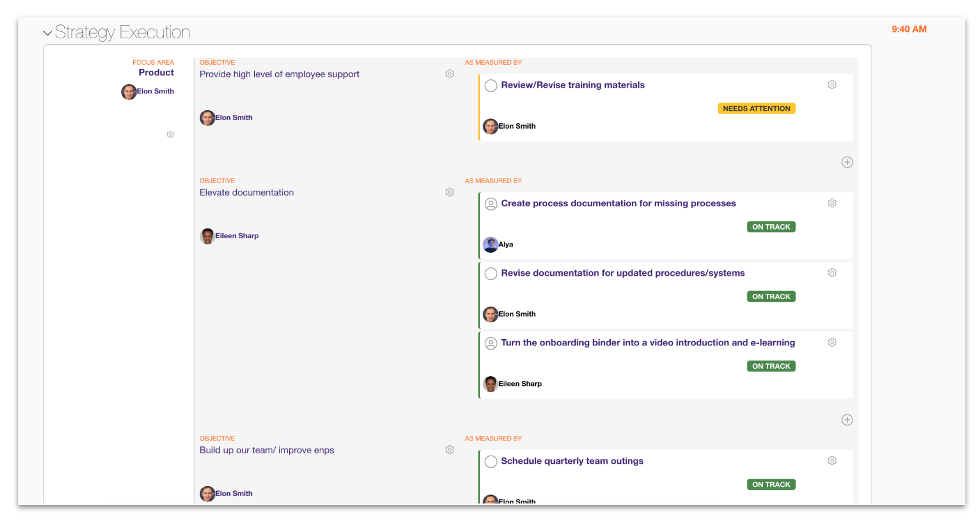This screenshot has width=980, height=524.
Task: Toggle completion circle for quarterly team outings
Action: click(x=491, y=461)
